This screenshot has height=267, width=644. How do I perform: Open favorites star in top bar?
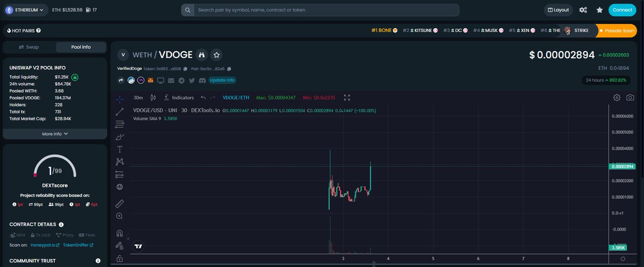point(599,10)
